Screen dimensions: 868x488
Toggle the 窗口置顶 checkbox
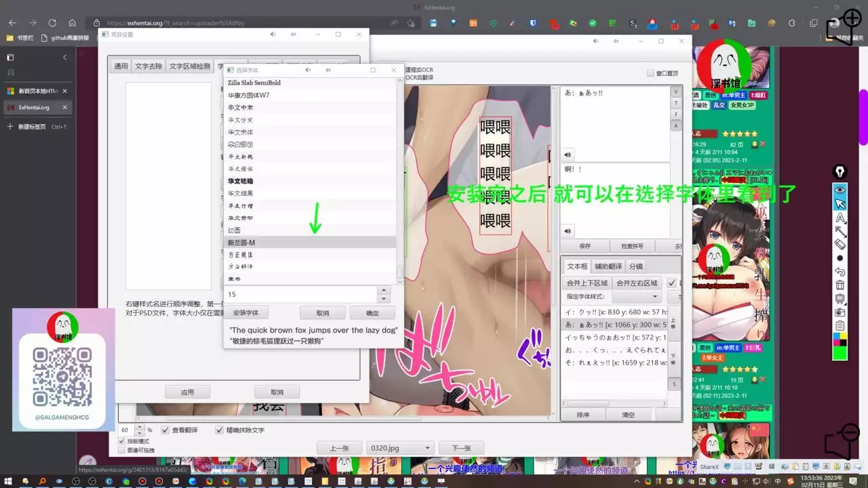[651, 73]
